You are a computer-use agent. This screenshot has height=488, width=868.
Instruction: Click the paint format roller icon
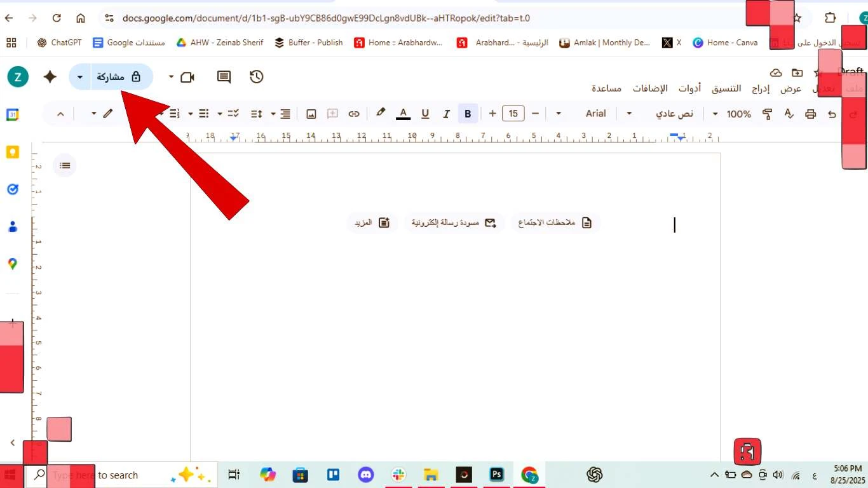click(x=767, y=114)
